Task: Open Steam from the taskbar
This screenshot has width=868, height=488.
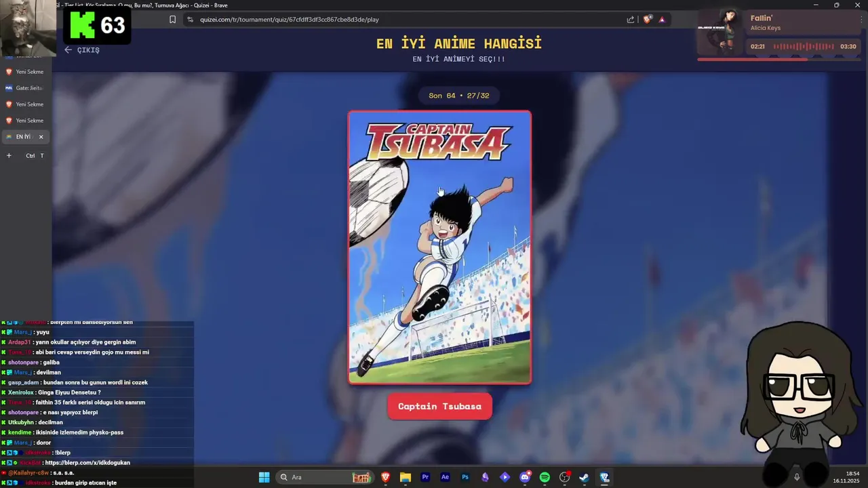Action: (584, 477)
